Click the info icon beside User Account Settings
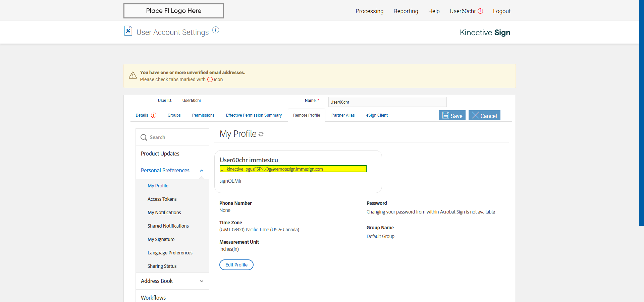The image size is (644, 302). [216, 30]
